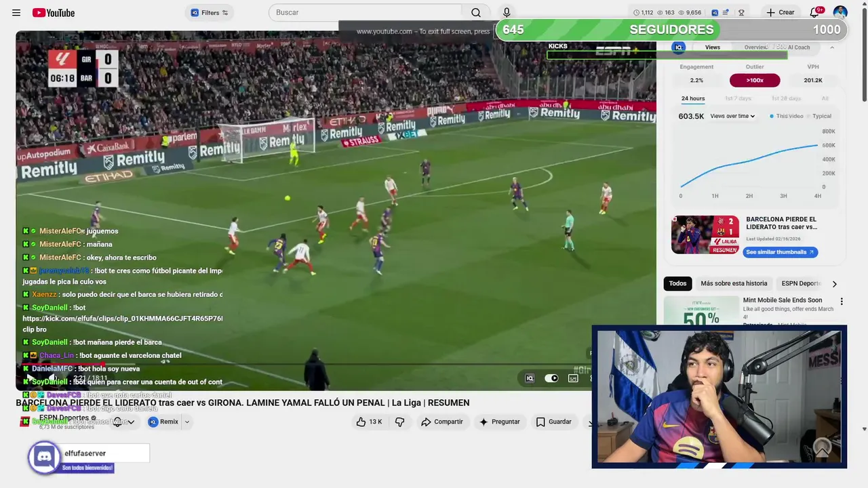Viewport: 868px width, 488px height.
Task: Click the eye stat showing 9,656
Action: tap(689, 13)
